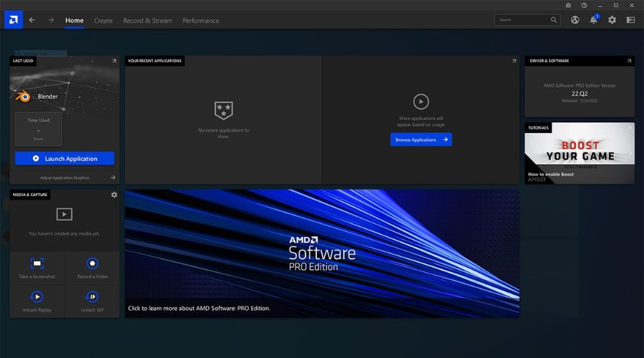The width and height of the screenshot is (644, 358).
Task: Switch to the Create tab
Action: (x=103, y=20)
